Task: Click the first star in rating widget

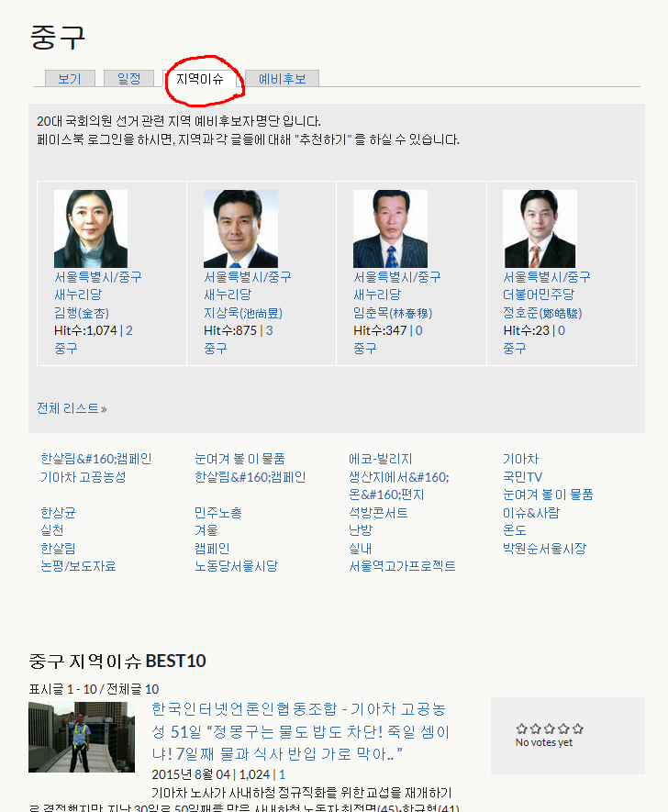Action: (521, 729)
